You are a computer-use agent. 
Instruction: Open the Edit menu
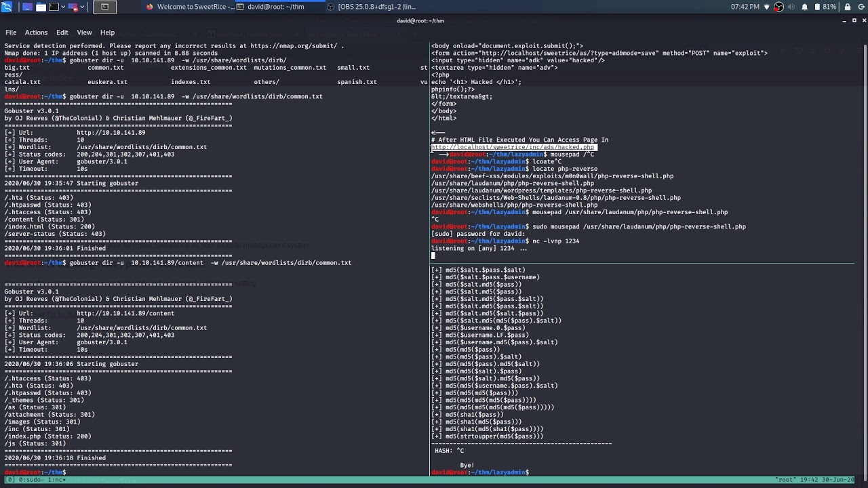(62, 33)
